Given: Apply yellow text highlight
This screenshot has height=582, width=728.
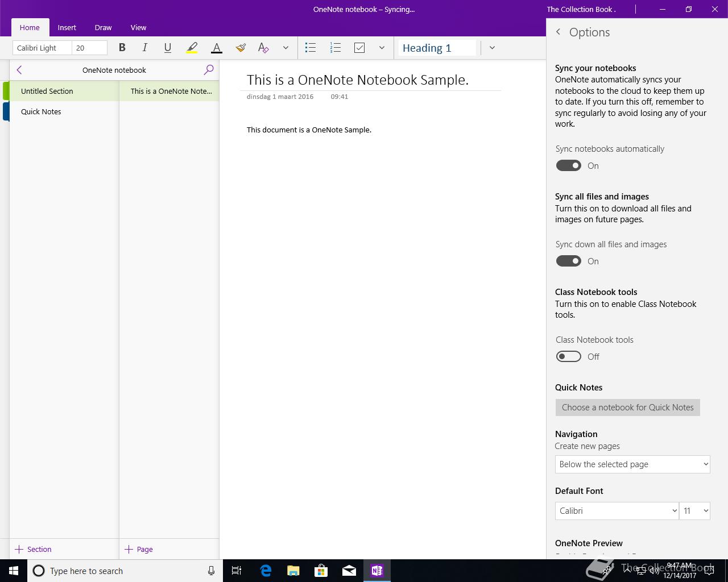Looking at the screenshot, I should 192,48.
